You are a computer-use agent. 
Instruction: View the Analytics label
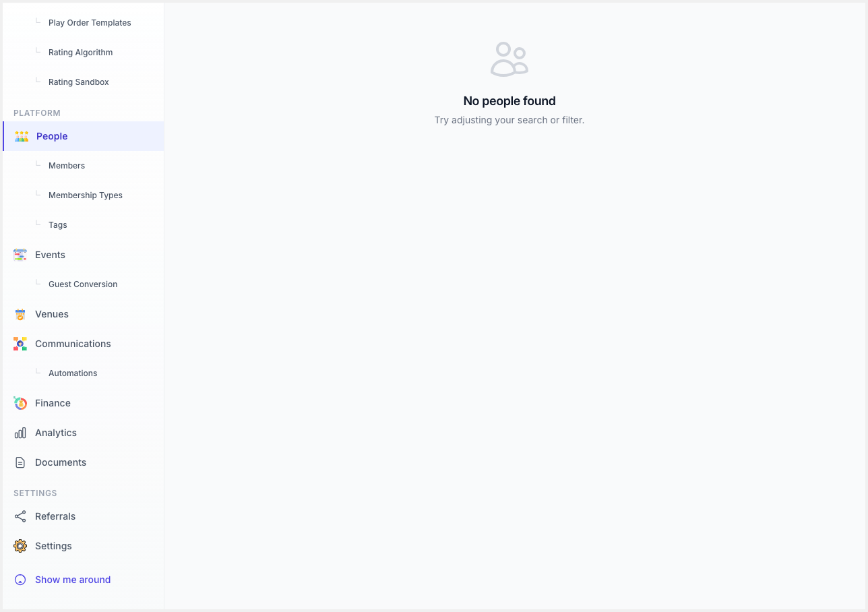pyautogui.click(x=56, y=433)
